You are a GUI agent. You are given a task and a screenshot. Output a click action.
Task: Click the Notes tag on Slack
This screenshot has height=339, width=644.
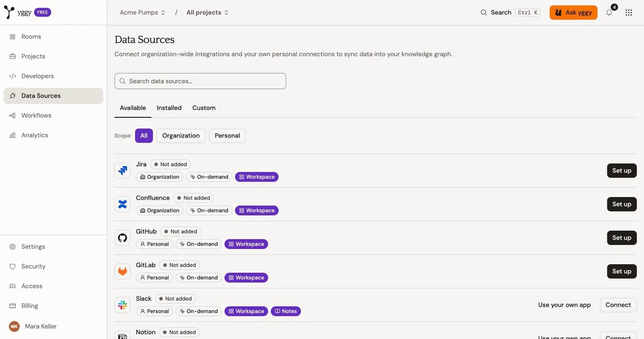click(286, 311)
